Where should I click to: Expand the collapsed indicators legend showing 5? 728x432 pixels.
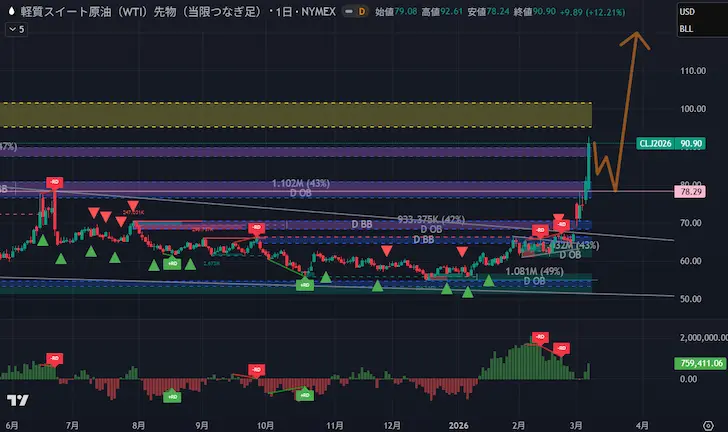coord(15,29)
